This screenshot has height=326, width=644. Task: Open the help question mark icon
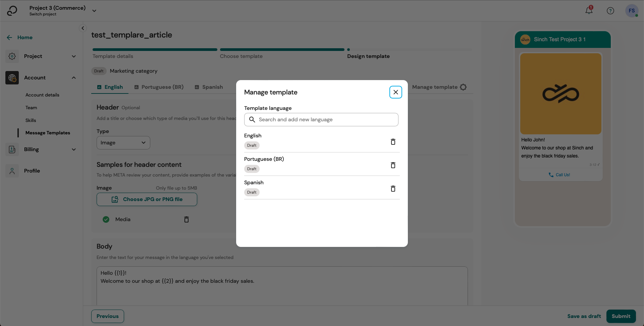coord(610,10)
